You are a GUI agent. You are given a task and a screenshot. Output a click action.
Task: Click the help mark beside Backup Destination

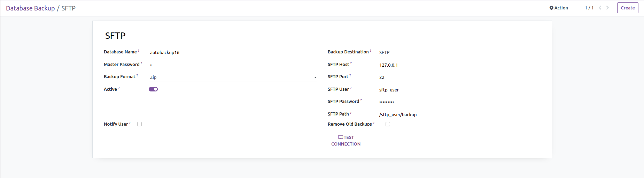[x=371, y=51]
